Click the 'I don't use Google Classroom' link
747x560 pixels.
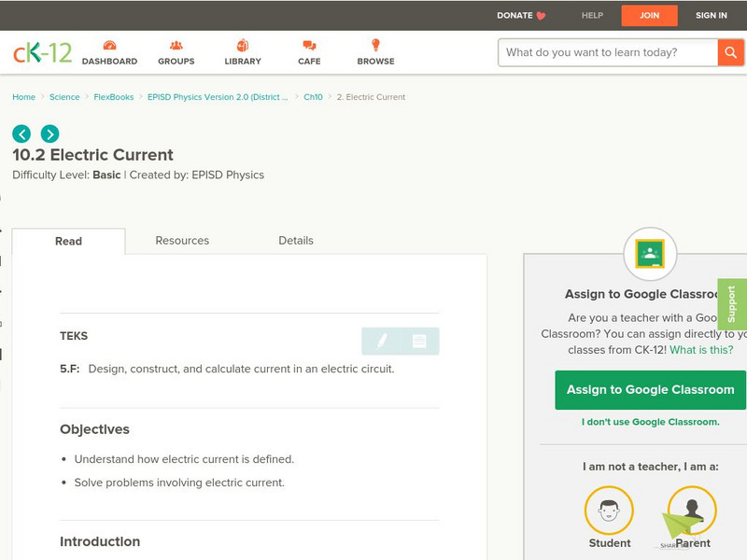[651, 422]
